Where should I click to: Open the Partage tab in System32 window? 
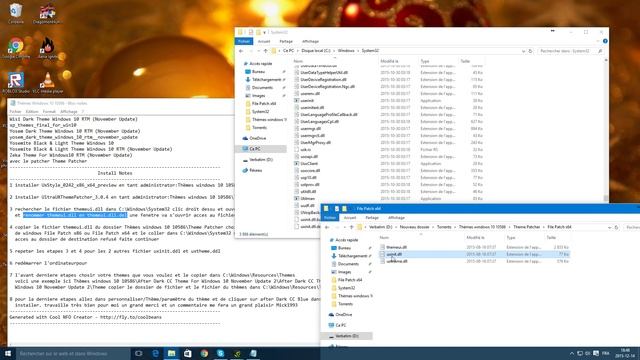tap(286, 41)
